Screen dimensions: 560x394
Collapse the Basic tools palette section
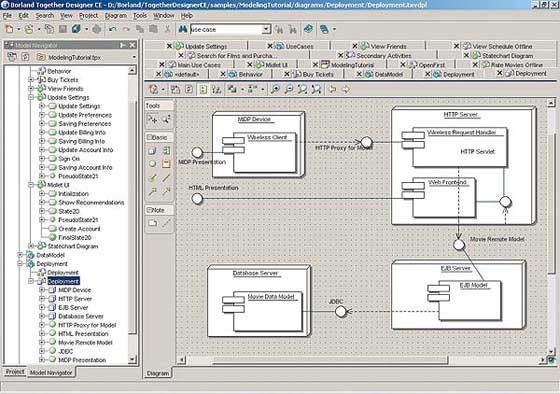(x=149, y=137)
